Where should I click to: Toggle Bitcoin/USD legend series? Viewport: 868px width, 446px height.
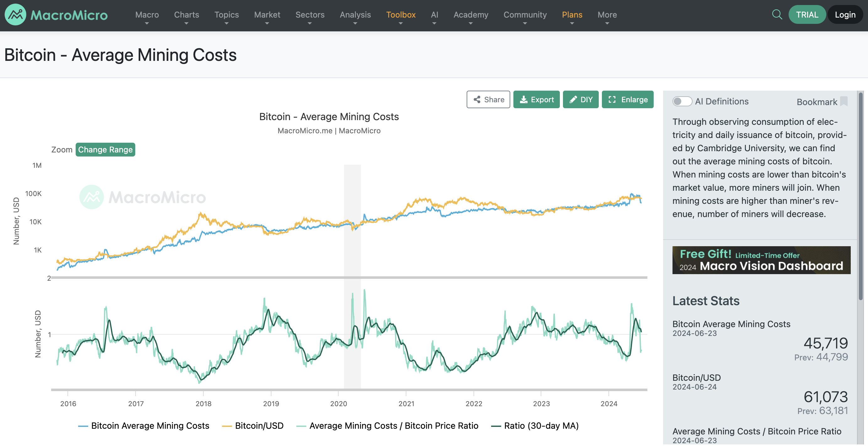(x=259, y=426)
